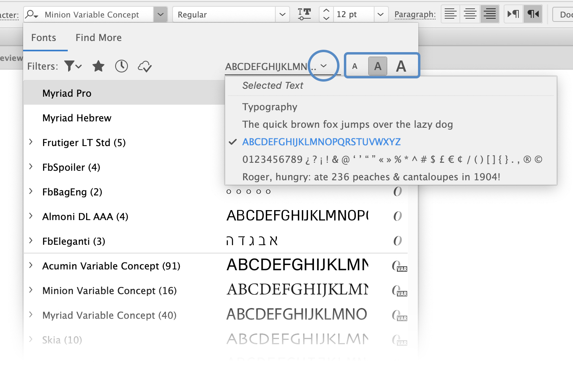Expand FbSpoiler font family
Viewport: 573px width, 392px height.
[x=31, y=167]
